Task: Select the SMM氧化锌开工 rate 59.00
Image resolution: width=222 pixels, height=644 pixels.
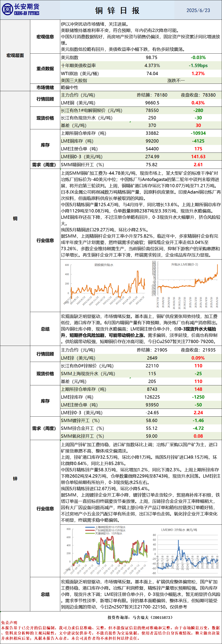Action: tap(152, 436)
